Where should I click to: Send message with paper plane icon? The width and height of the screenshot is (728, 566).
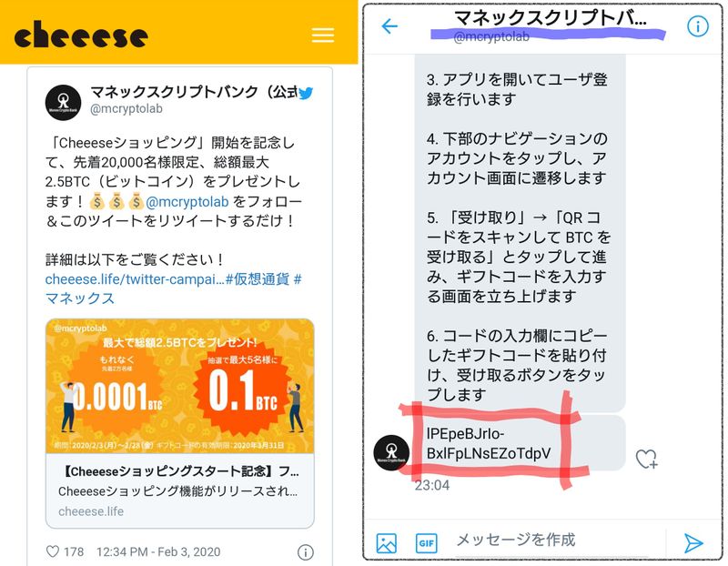pos(693,542)
